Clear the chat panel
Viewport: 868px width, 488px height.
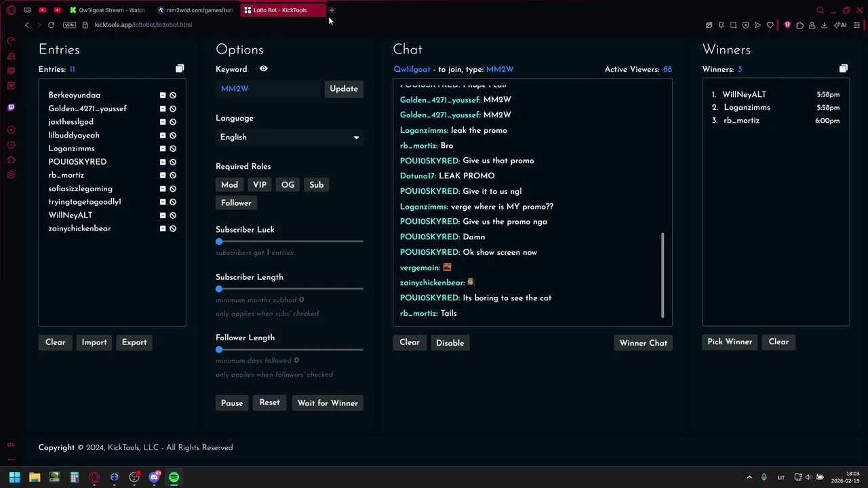410,342
